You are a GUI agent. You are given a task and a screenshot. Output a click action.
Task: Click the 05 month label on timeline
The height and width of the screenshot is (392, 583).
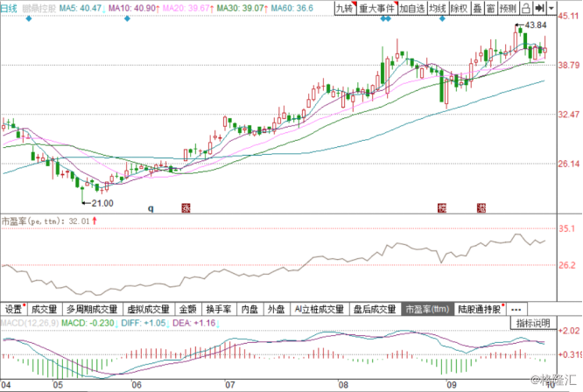click(58, 385)
